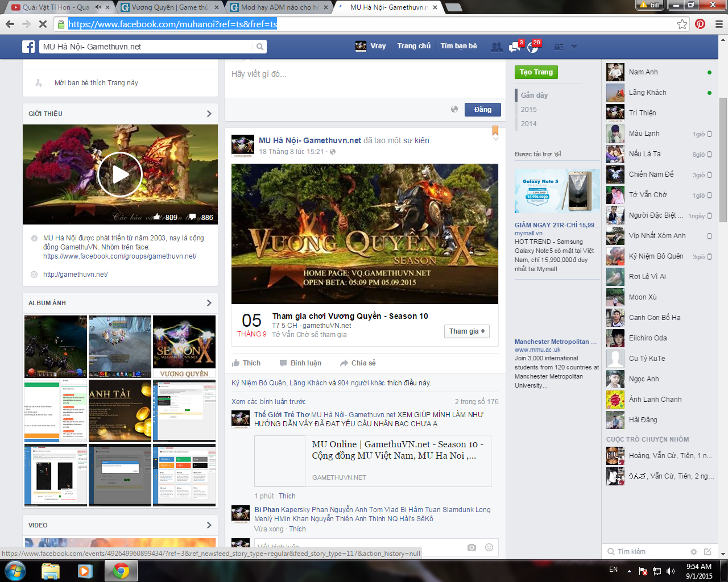Play the intro video

coord(120,174)
